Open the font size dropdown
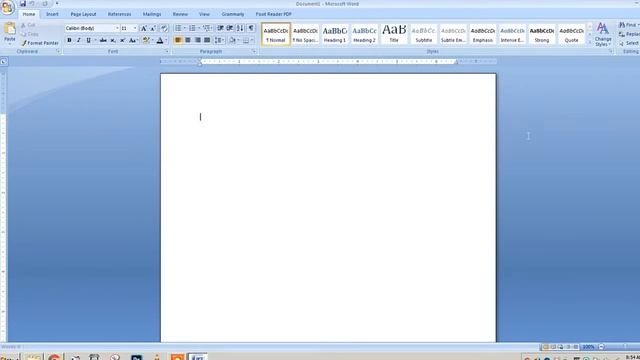Viewport: 640px width, 360px height. pyautogui.click(x=135, y=28)
